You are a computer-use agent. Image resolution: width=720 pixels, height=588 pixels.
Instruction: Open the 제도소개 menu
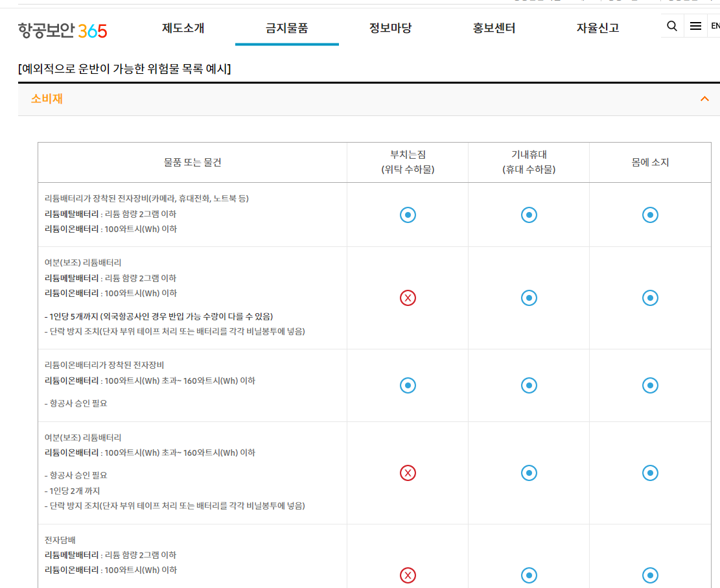183,29
